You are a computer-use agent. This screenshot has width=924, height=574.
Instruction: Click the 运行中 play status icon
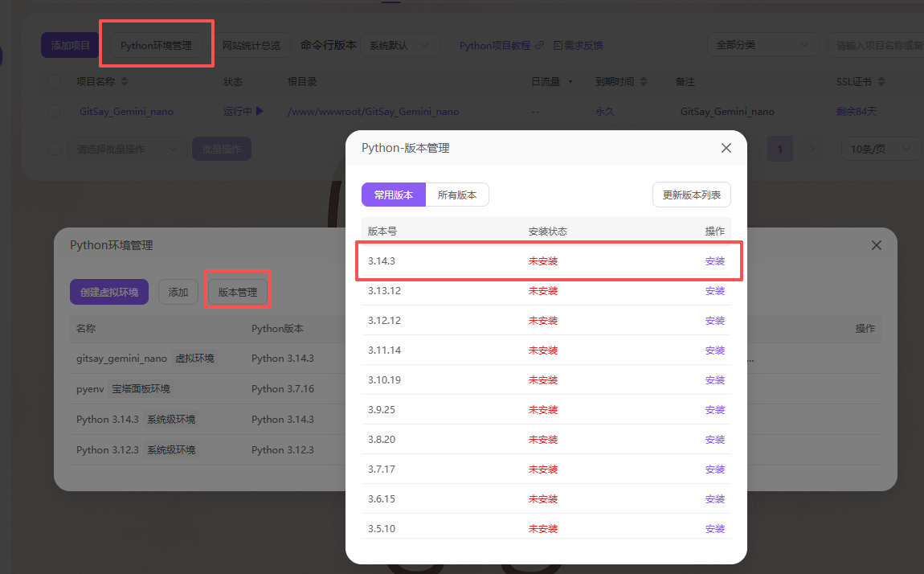(x=259, y=112)
